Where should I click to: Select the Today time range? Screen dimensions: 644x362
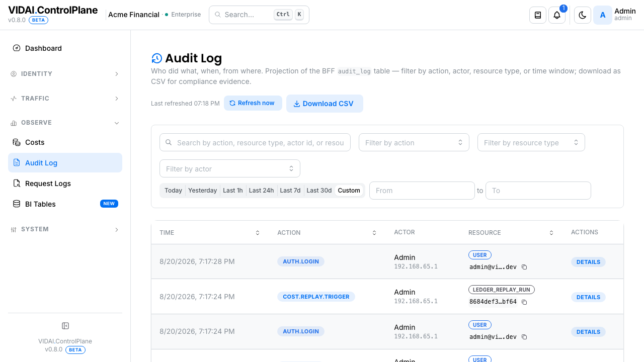(x=173, y=191)
